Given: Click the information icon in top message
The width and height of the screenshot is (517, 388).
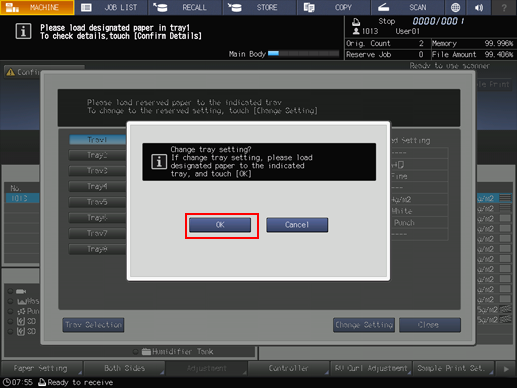Looking at the screenshot, I should (23, 32).
